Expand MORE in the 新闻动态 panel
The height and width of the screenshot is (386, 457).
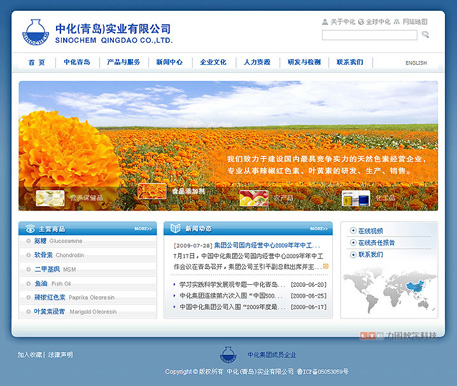click(319, 229)
